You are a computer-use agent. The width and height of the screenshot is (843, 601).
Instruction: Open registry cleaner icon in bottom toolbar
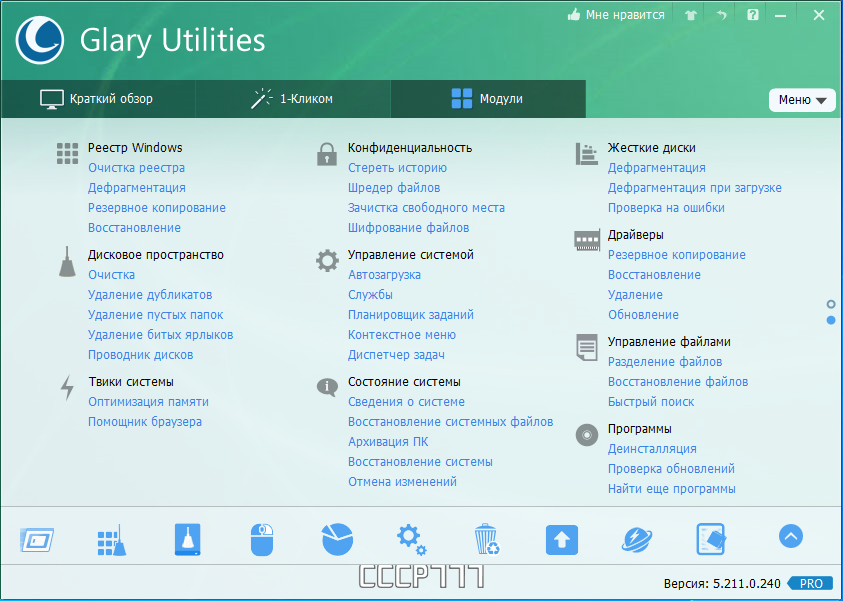coord(112,540)
